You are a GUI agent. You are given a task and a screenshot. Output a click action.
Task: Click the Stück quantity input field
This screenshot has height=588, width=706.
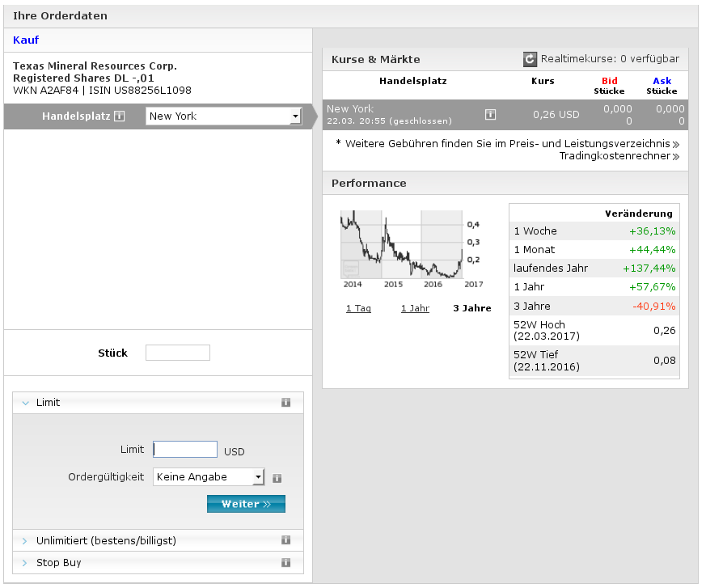[x=177, y=353]
